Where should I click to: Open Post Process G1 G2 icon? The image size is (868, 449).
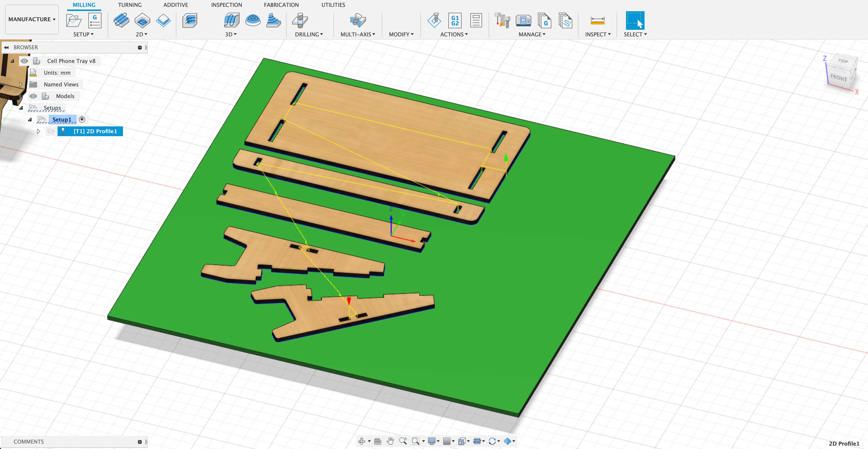[x=454, y=20]
